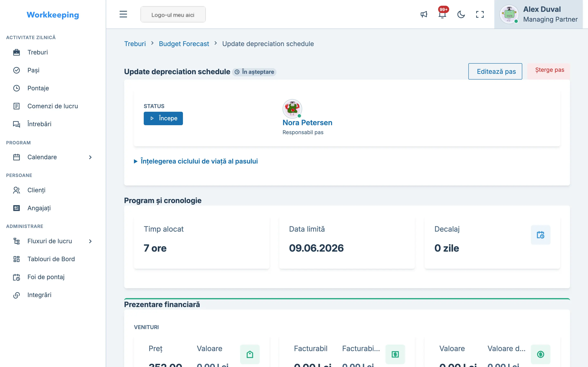Screen dimensions: 588x367
Task: Open Nora Petersen's profile avatar
Action: pos(292,108)
